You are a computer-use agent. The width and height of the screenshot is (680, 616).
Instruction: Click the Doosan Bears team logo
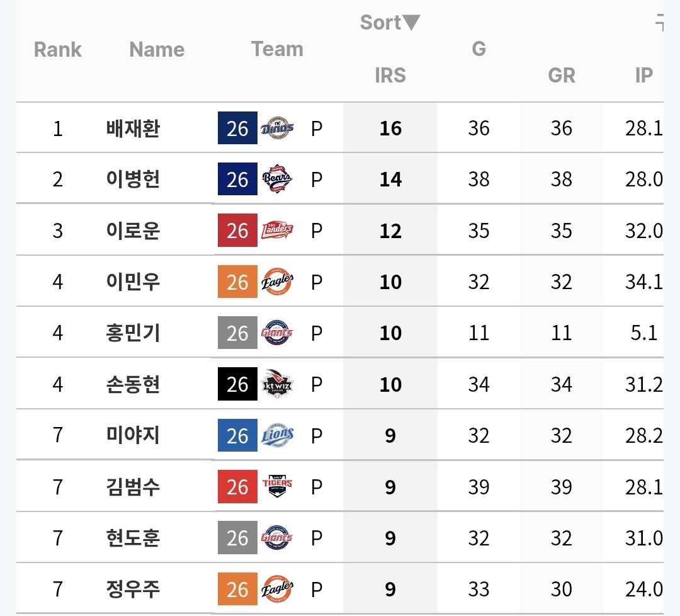click(277, 179)
